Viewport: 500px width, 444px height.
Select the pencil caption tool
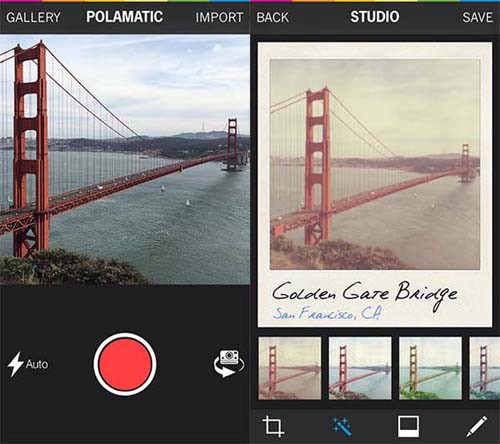click(477, 426)
